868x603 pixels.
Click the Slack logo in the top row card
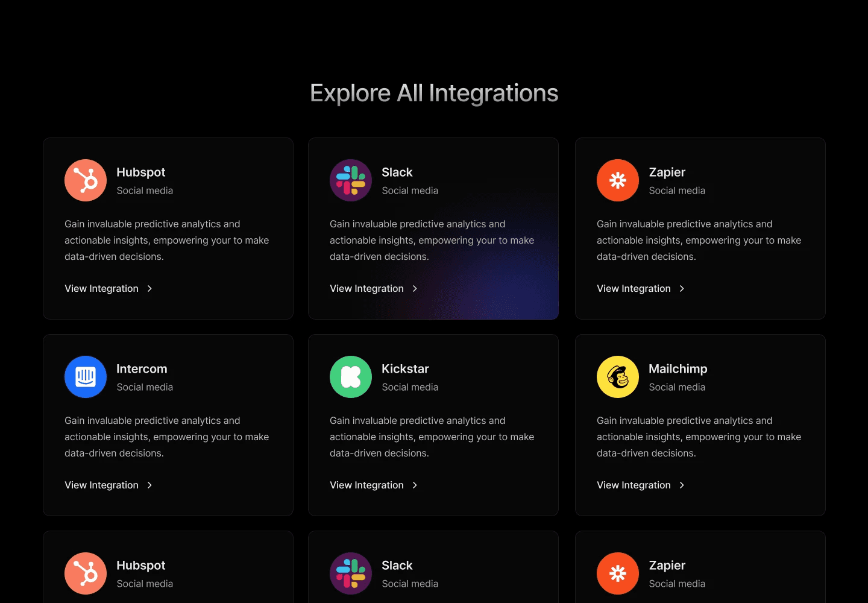click(351, 180)
